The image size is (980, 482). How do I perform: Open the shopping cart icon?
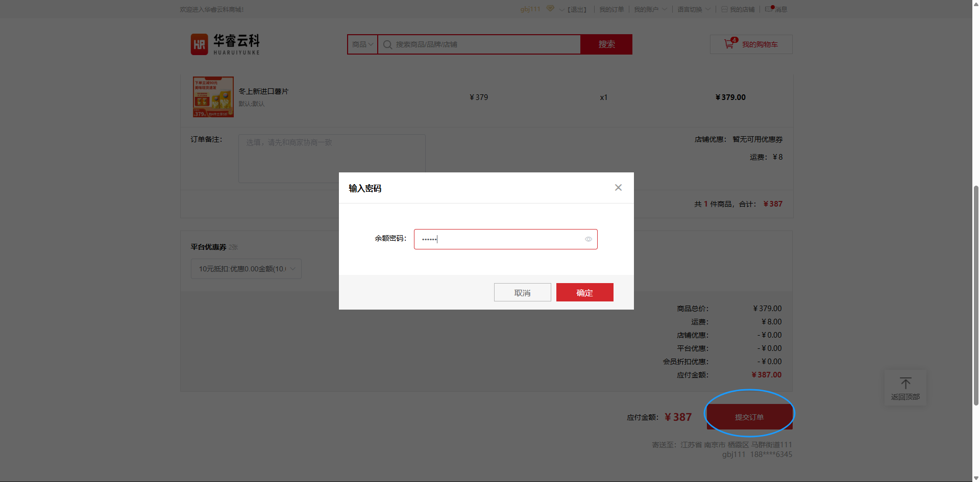[x=729, y=44]
